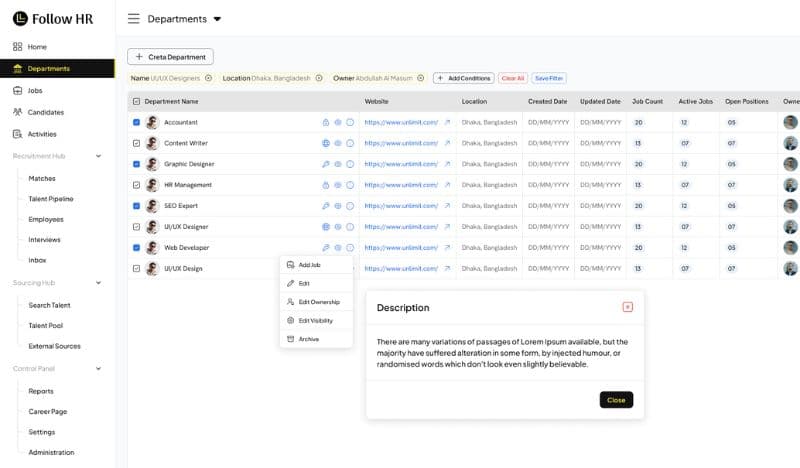Toggle the HR Management row checkbox
800x468 pixels.
pos(136,185)
